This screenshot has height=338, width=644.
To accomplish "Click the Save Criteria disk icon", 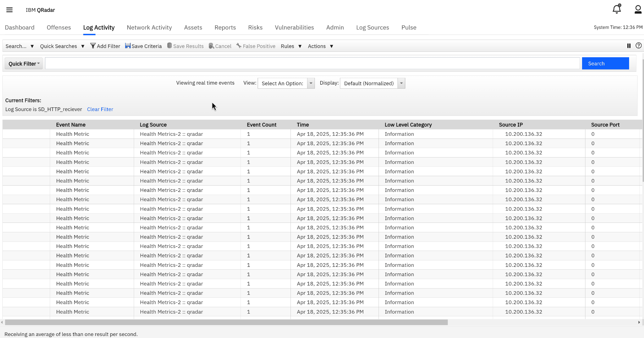I will pos(128,46).
